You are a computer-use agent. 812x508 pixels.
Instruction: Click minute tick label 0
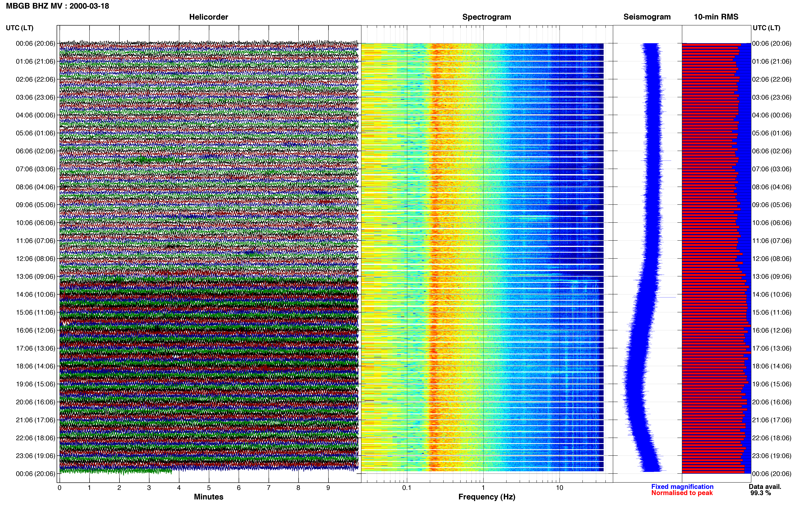click(59, 488)
